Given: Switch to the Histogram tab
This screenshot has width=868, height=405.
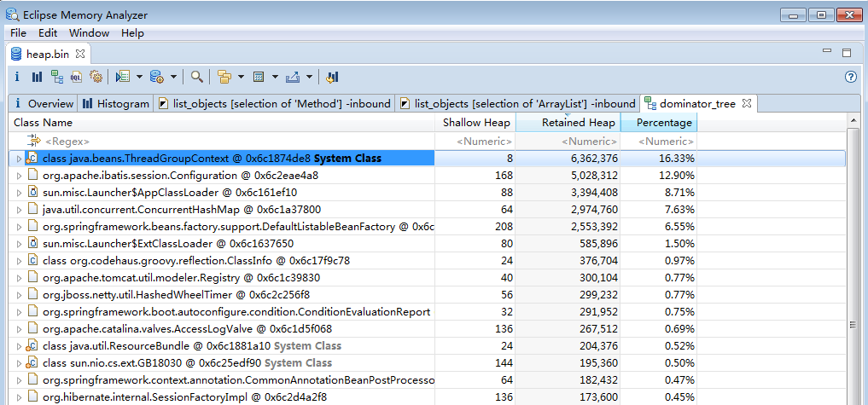Looking at the screenshot, I should 115,104.
